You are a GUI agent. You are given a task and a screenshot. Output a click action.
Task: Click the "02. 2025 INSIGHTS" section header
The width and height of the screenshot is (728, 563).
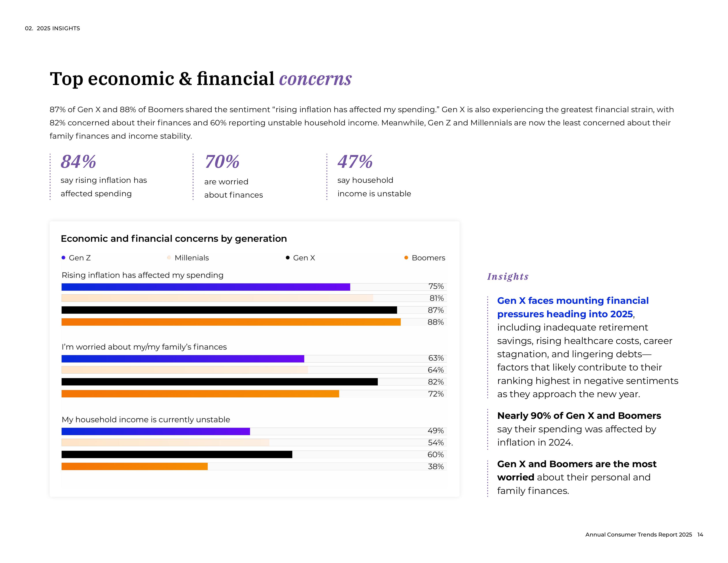(52, 28)
